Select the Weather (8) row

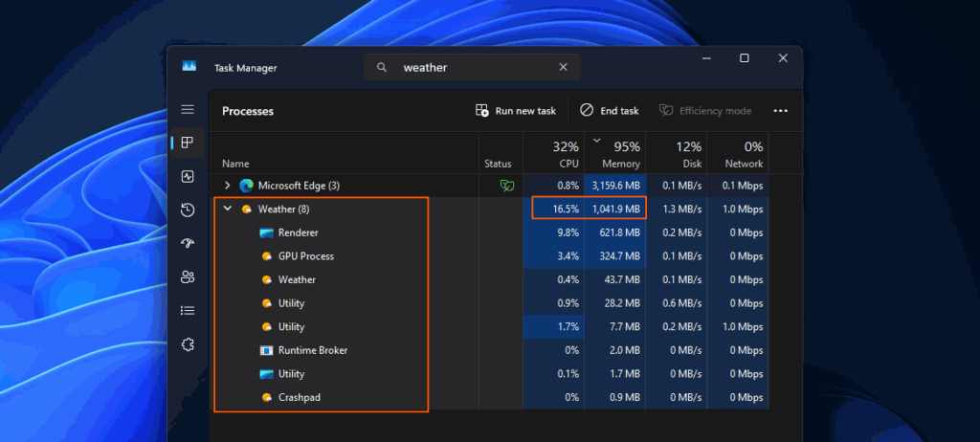489,210
